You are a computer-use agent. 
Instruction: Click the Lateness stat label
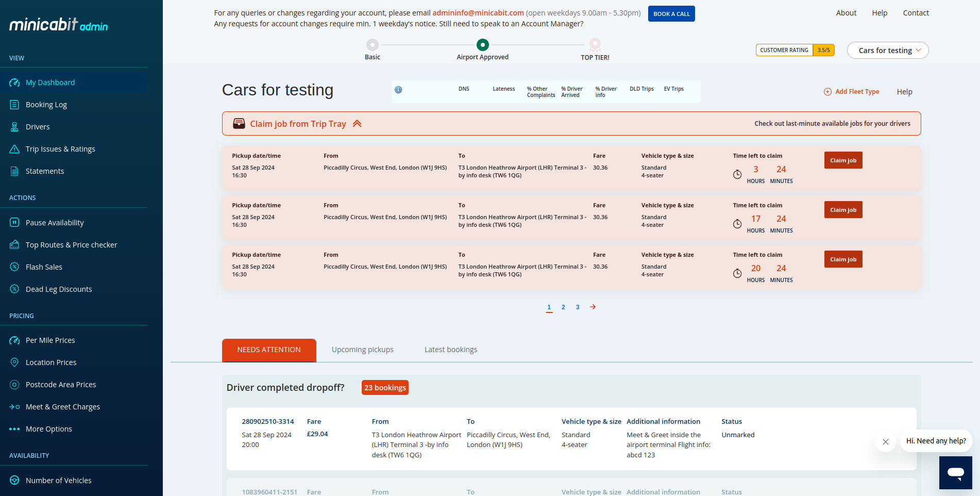click(503, 89)
